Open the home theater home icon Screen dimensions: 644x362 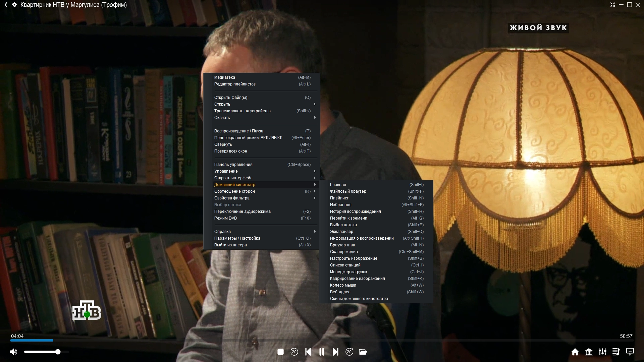[575, 352]
